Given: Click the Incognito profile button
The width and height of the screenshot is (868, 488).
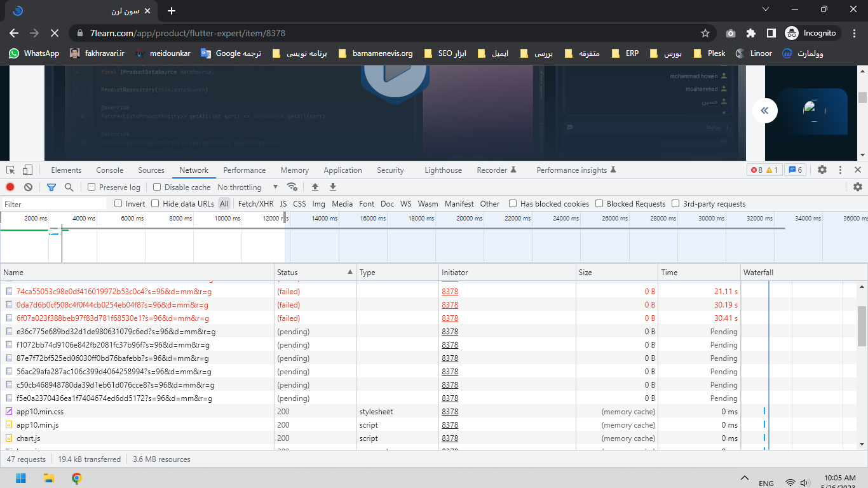Looking at the screenshot, I should tap(813, 33).
